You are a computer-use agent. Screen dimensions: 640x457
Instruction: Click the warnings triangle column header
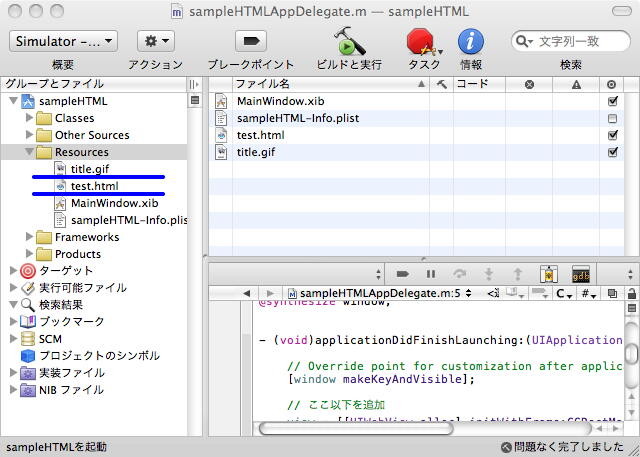click(576, 84)
